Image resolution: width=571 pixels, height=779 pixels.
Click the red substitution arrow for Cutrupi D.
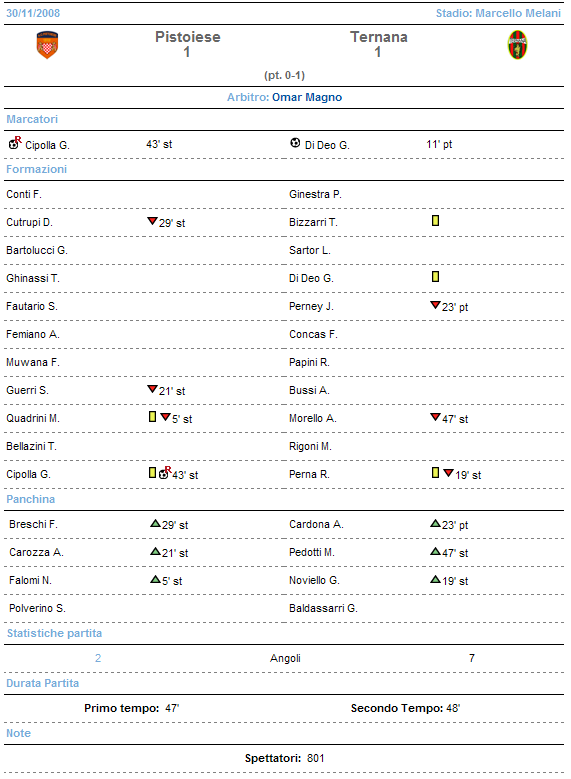coord(153,221)
